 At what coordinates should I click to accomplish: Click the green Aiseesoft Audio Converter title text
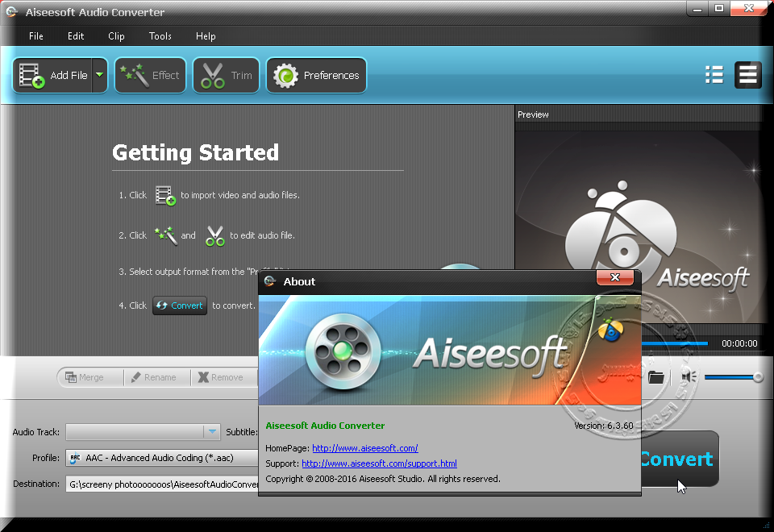[325, 426]
